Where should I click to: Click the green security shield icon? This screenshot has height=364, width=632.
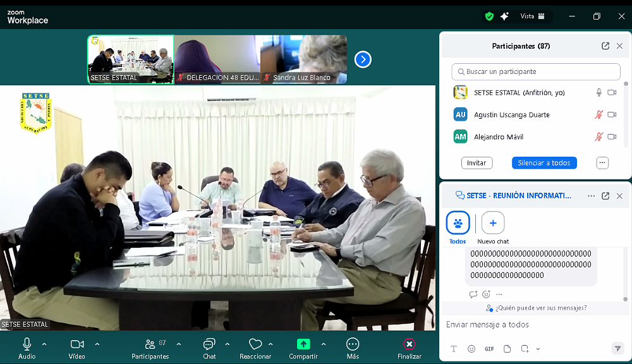click(489, 16)
